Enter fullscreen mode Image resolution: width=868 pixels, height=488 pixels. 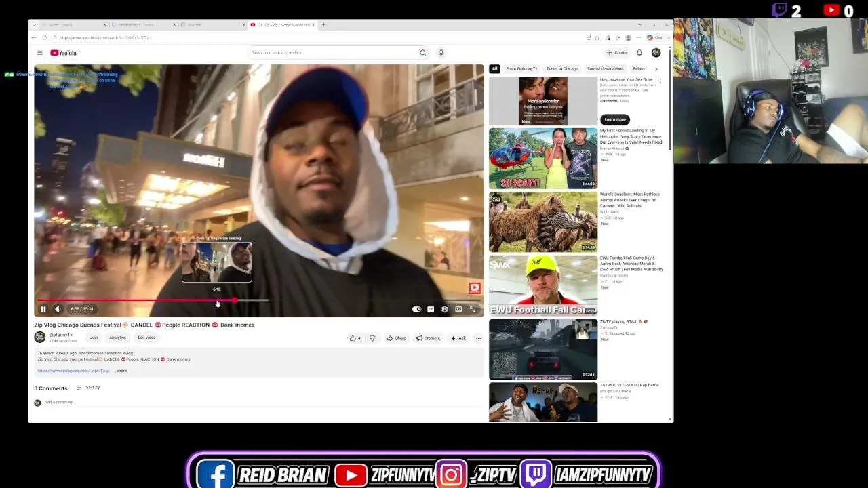pyautogui.click(x=473, y=309)
